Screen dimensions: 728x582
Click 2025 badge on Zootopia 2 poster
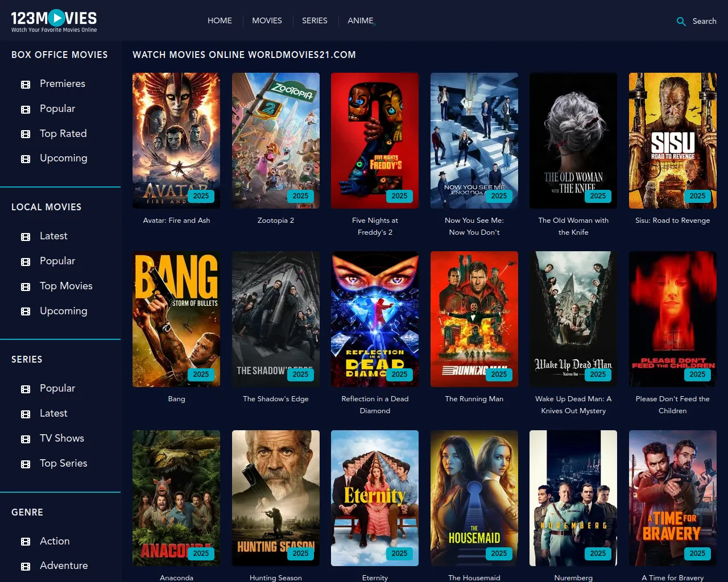[x=300, y=196]
